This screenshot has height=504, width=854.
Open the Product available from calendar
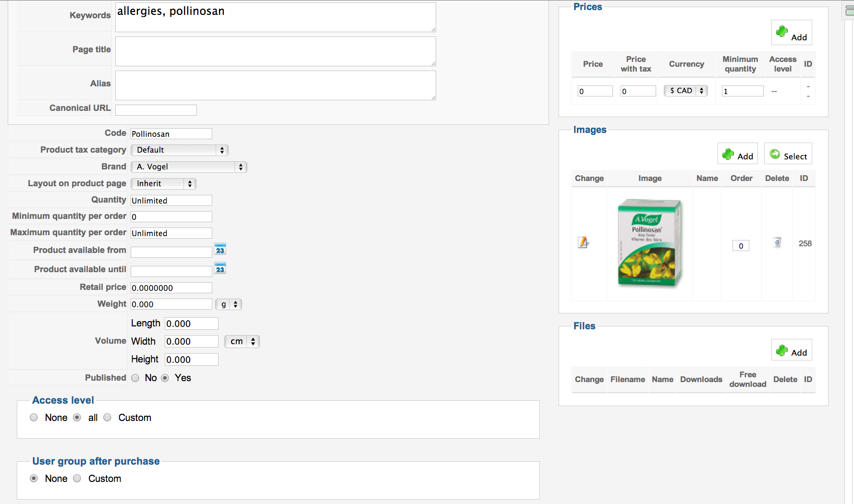click(x=220, y=250)
